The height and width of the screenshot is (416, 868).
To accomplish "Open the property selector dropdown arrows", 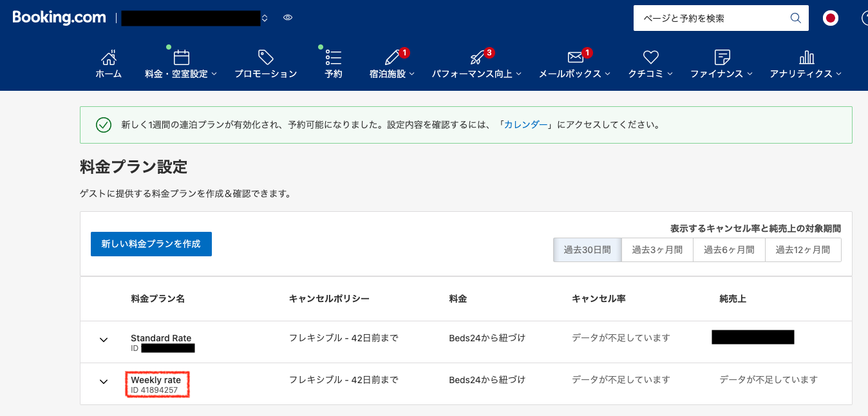I will click(x=265, y=19).
